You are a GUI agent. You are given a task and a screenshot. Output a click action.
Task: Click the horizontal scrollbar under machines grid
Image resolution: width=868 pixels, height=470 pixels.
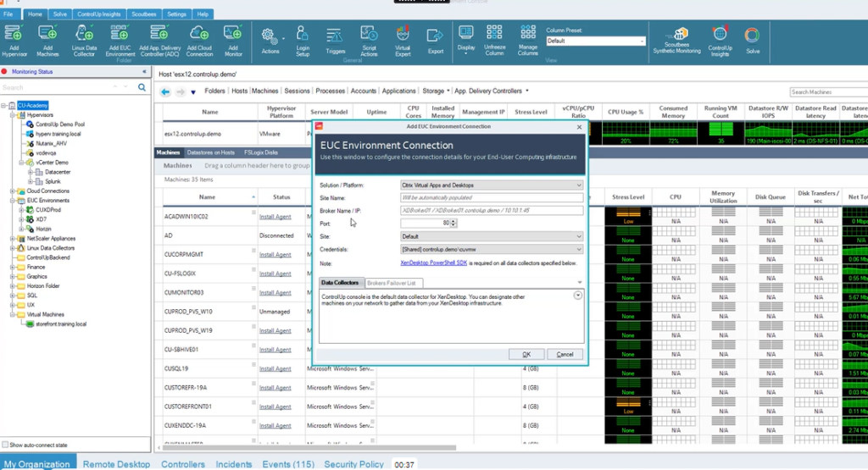pos(309,448)
